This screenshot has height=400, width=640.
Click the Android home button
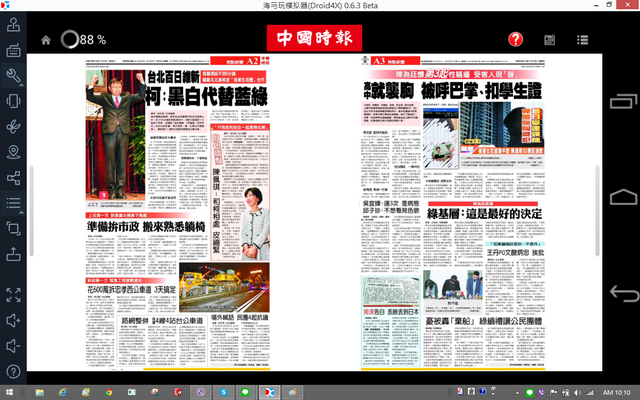623,197
